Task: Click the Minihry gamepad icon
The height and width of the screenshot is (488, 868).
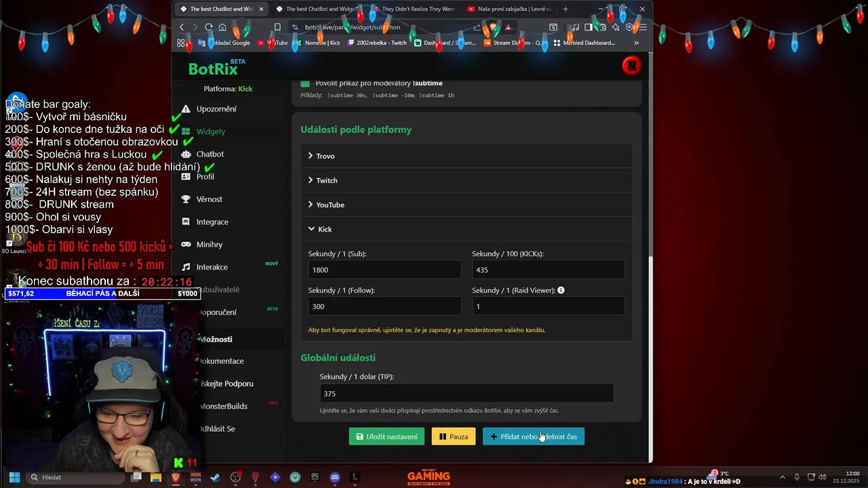Action: (186, 244)
